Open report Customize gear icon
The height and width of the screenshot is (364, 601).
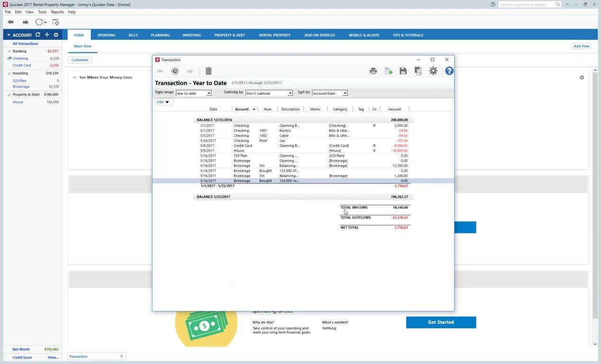433,71
